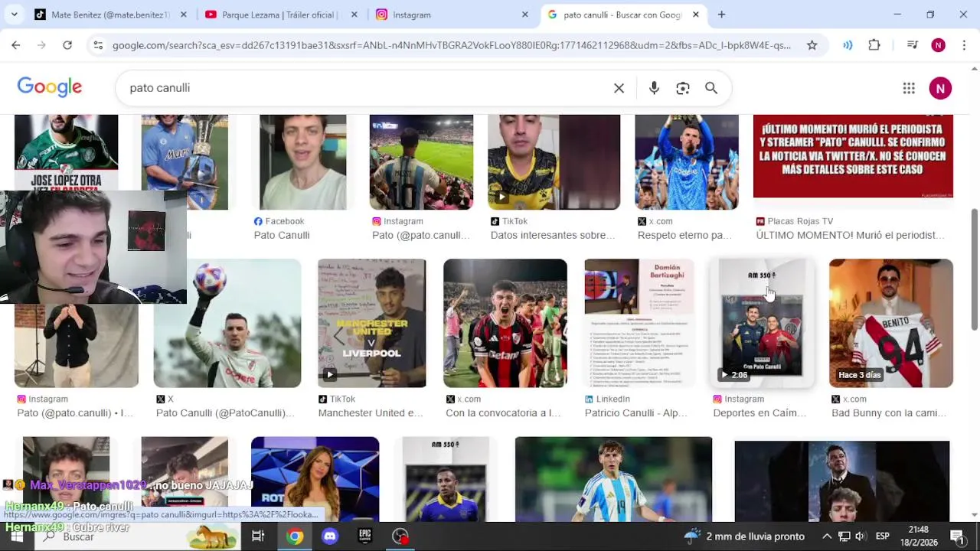This screenshot has width=980, height=551.
Task: Open the Facebook Pato Canulli result
Action: pos(282,235)
